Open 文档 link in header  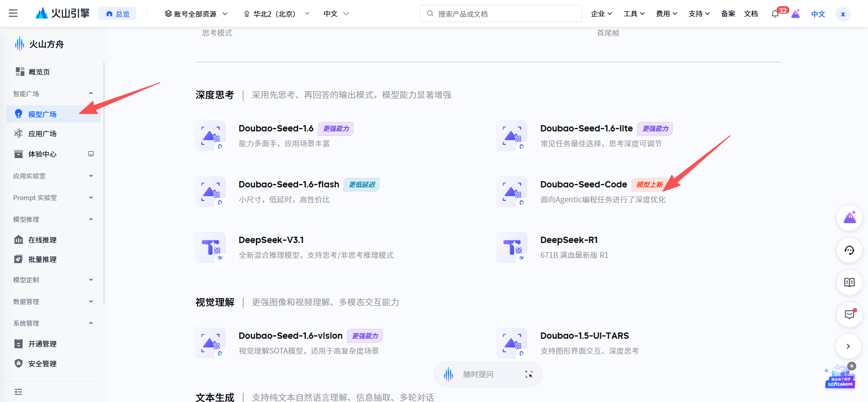pos(751,14)
